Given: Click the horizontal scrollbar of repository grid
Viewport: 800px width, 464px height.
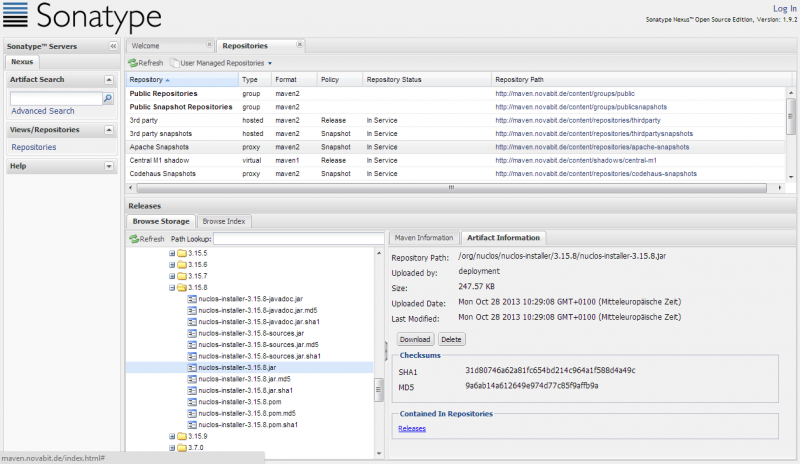Looking at the screenshot, I should 451,188.
